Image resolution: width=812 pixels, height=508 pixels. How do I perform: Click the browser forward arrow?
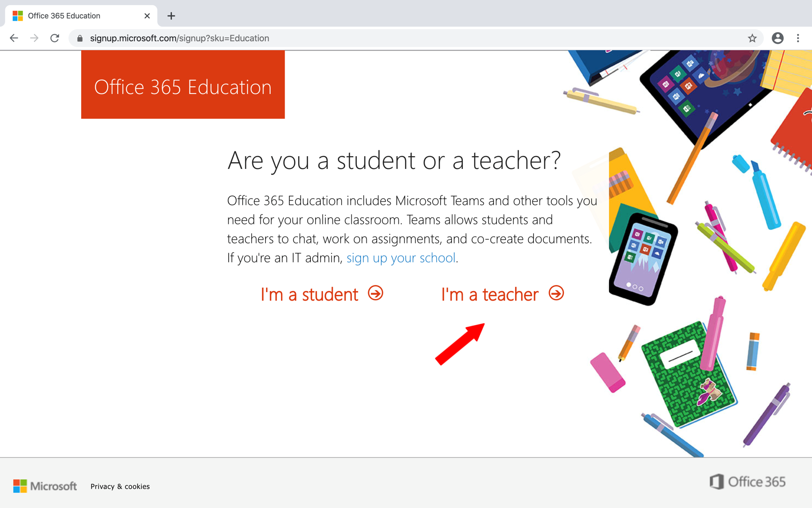[34, 38]
